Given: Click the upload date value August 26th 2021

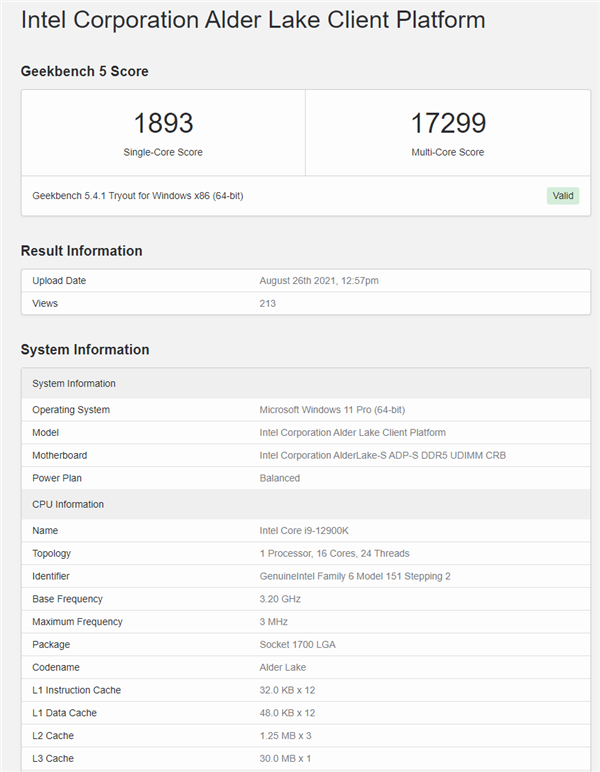Looking at the screenshot, I should pyautogui.click(x=319, y=281).
